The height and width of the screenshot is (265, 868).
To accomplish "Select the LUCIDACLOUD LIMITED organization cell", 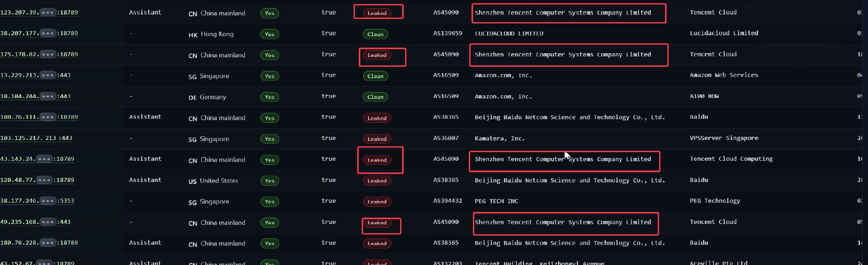I will (509, 33).
